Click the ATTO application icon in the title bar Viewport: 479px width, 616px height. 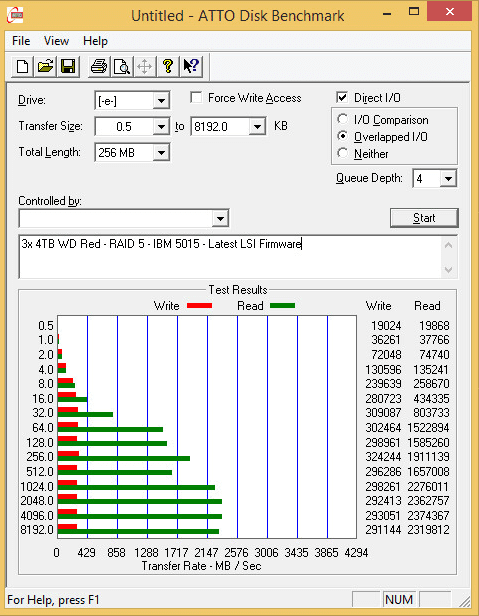point(15,15)
